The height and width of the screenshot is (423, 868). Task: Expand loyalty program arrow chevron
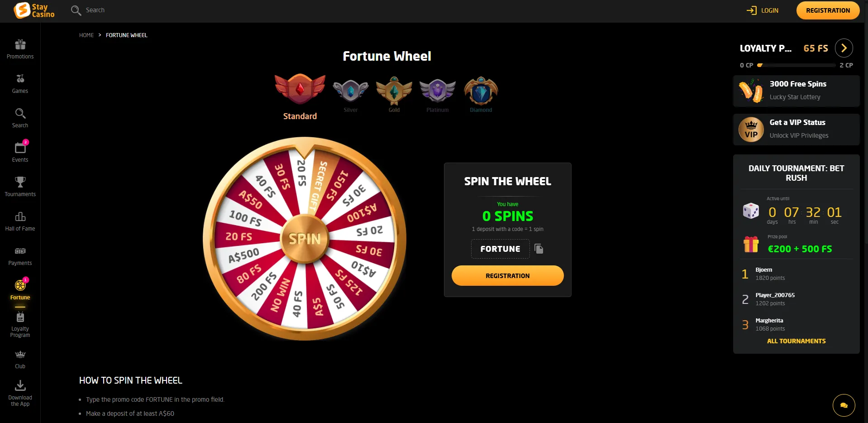[844, 48]
